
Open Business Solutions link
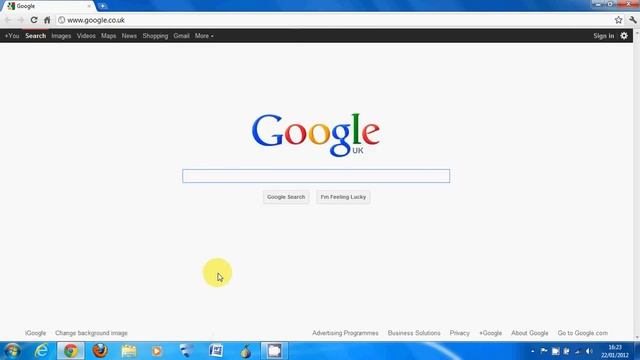pyautogui.click(x=414, y=333)
